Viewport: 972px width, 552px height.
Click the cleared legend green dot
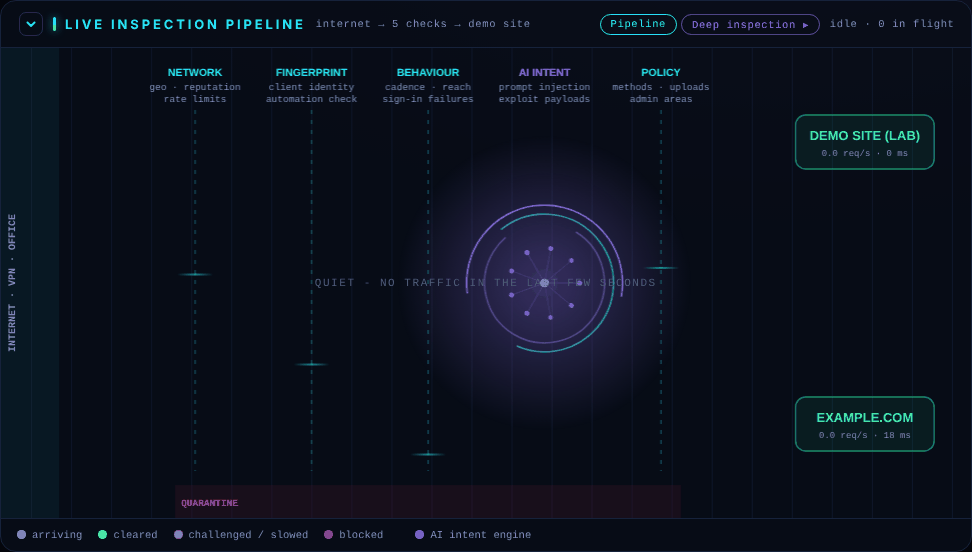coord(102,535)
